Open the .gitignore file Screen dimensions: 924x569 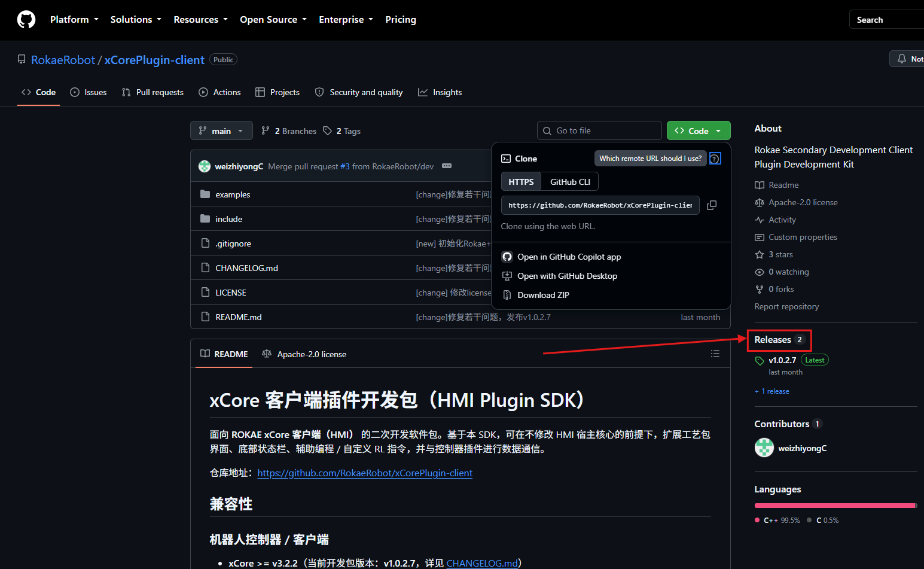(x=233, y=244)
